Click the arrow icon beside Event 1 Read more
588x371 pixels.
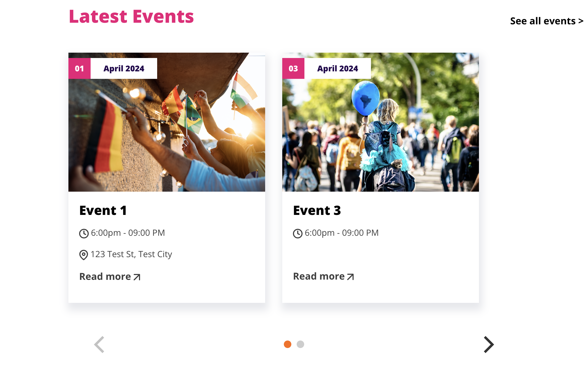(x=137, y=277)
